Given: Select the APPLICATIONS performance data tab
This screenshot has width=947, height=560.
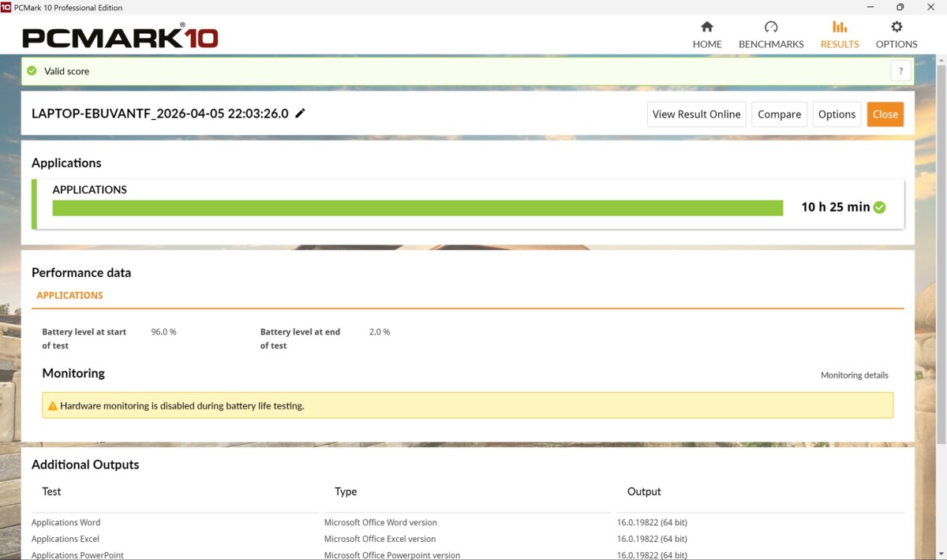Looking at the screenshot, I should [x=69, y=295].
